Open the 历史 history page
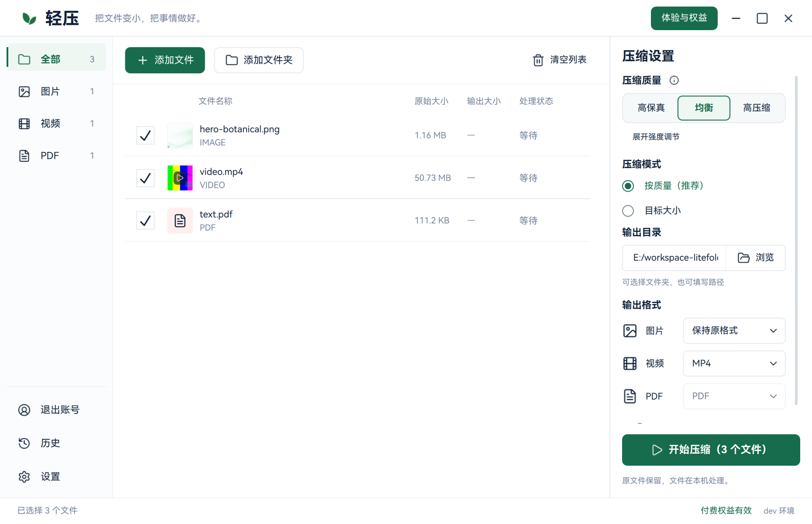This screenshot has width=812, height=524. [x=56, y=443]
